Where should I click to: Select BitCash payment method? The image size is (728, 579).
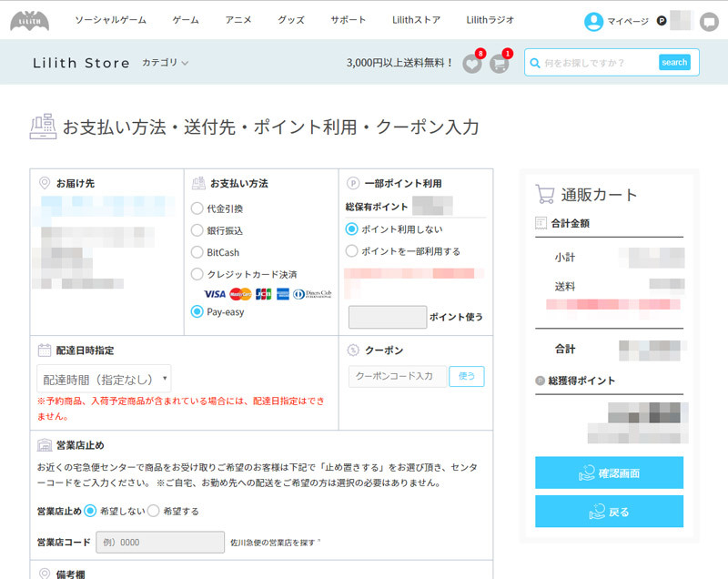pyautogui.click(x=197, y=252)
